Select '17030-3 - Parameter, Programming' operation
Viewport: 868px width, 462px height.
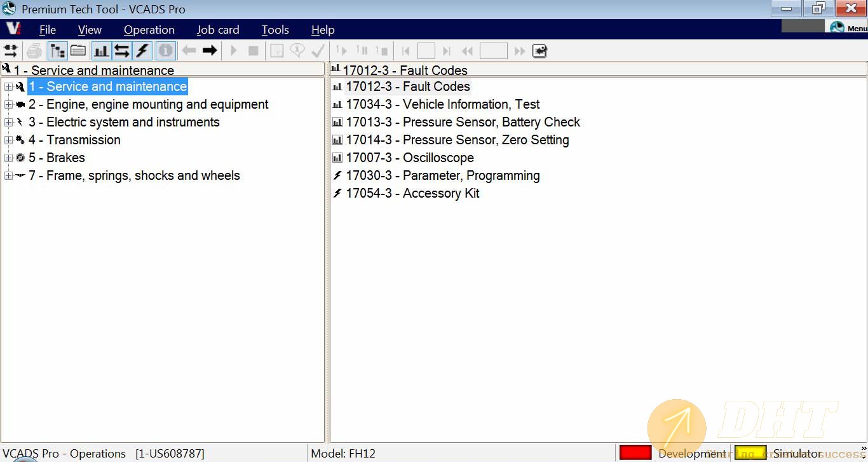point(443,175)
